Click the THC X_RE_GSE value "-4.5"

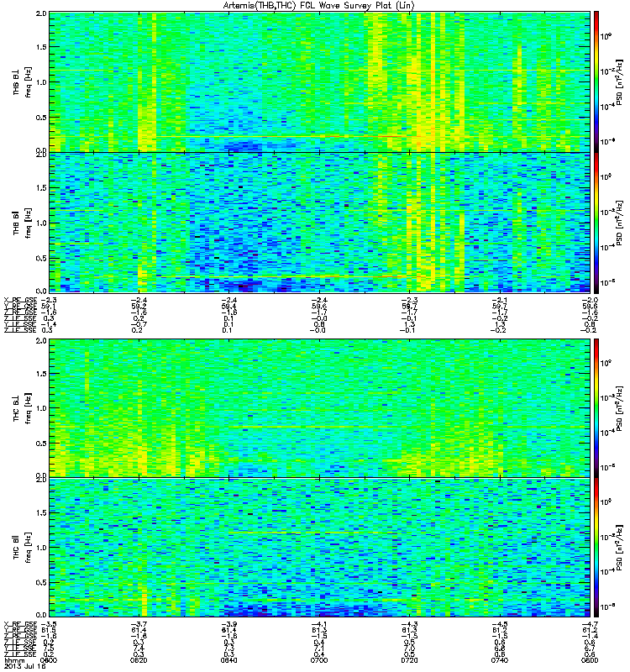pos(500,623)
